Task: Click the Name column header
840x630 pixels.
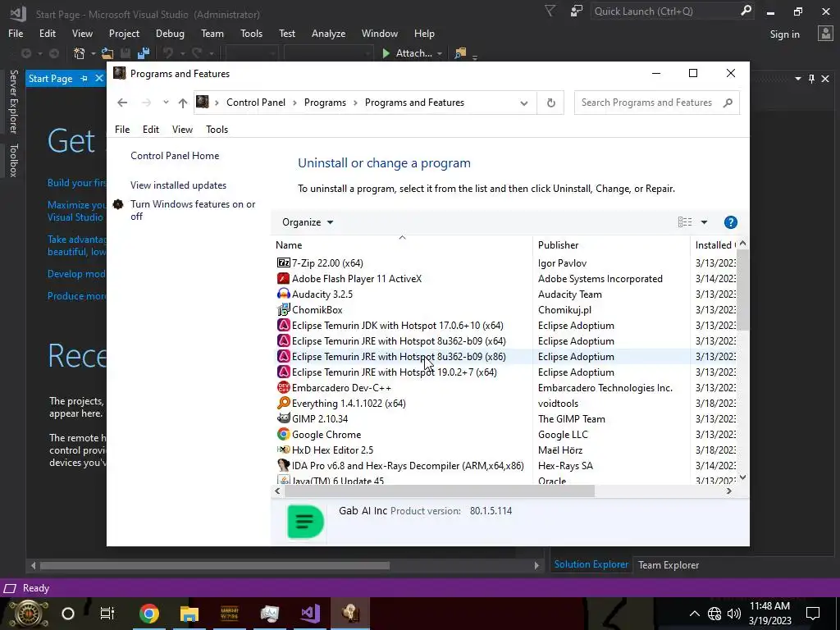Action: pyautogui.click(x=402, y=244)
